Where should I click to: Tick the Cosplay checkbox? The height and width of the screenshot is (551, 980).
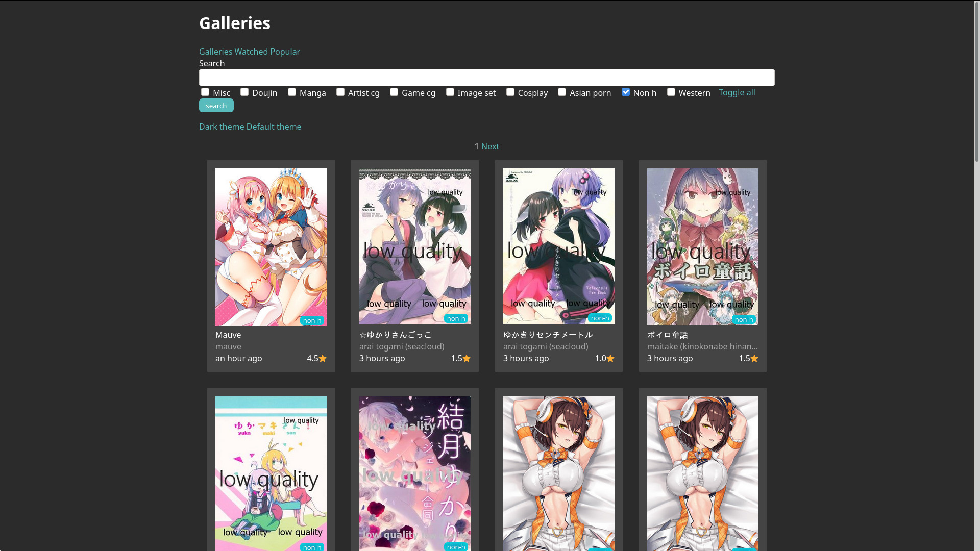(x=510, y=92)
